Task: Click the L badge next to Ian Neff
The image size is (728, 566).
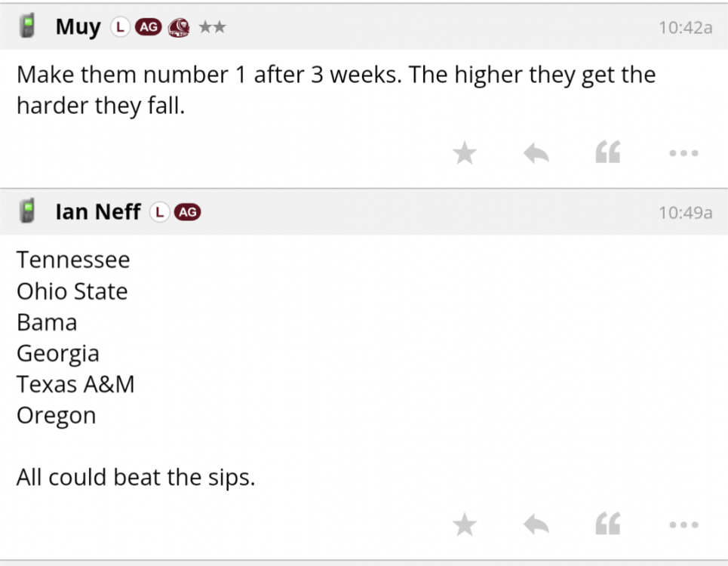Action: 159,212
